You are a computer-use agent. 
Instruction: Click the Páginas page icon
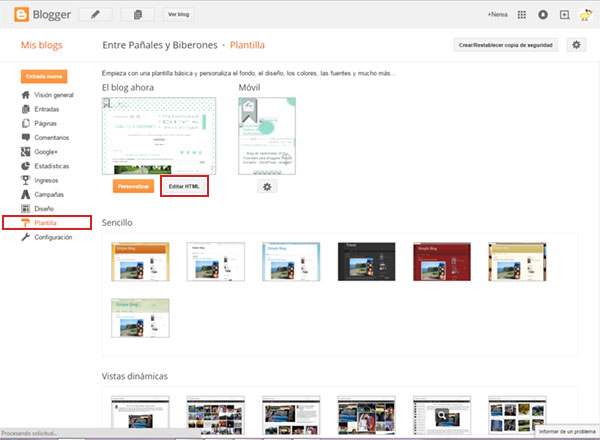pyautogui.click(x=26, y=123)
